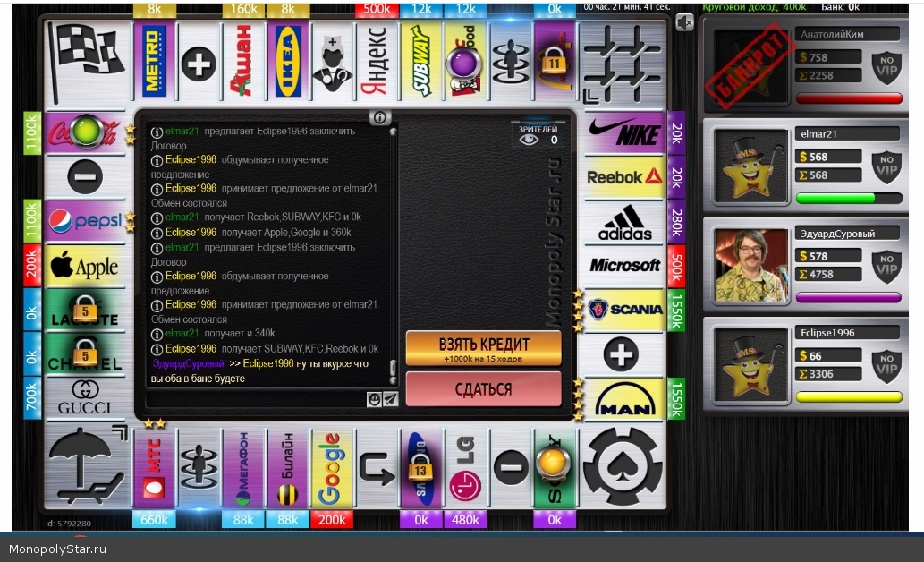Viewport: 924px width, 562px height.
Task: Click the 660k МТС price tag
Action: click(x=155, y=520)
